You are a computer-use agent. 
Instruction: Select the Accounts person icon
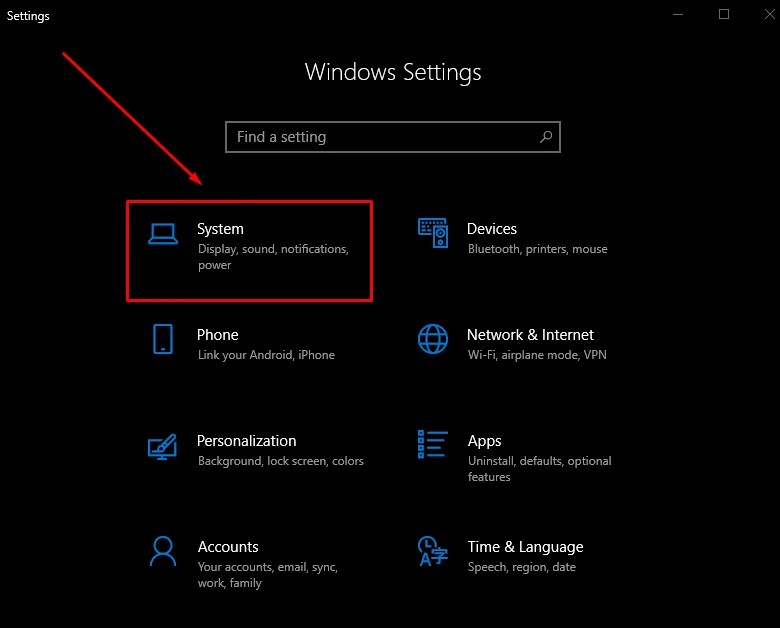pos(163,551)
